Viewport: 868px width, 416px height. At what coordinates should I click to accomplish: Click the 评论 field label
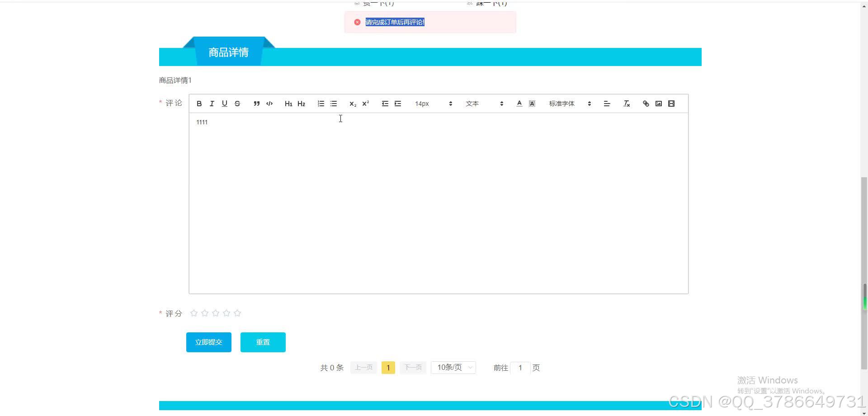174,103
